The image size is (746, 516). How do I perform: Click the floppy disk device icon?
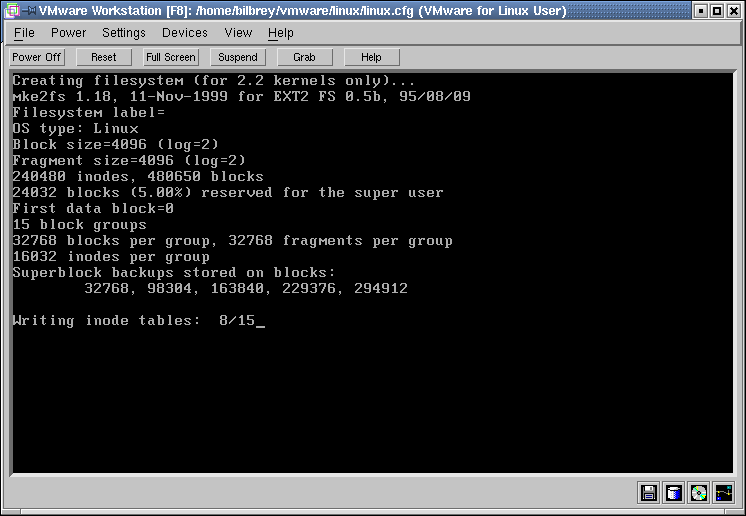click(x=649, y=492)
